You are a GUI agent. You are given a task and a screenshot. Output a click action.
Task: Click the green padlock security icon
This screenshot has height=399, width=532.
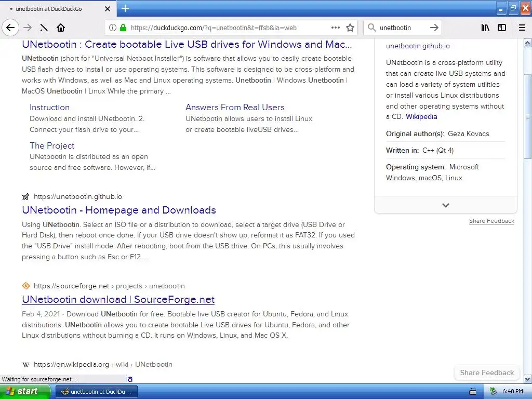(123, 28)
